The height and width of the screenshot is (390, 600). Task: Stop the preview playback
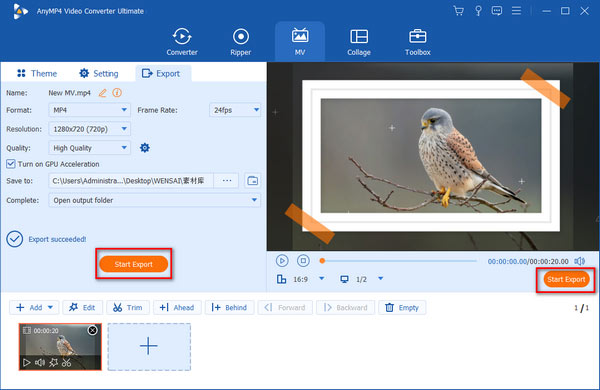point(303,261)
